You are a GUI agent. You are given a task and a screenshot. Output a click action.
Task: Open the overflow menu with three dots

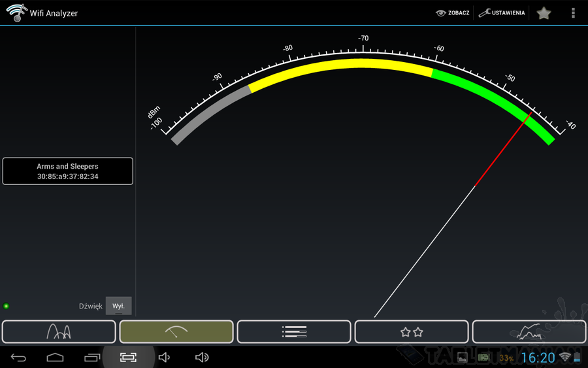(x=573, y=13)
